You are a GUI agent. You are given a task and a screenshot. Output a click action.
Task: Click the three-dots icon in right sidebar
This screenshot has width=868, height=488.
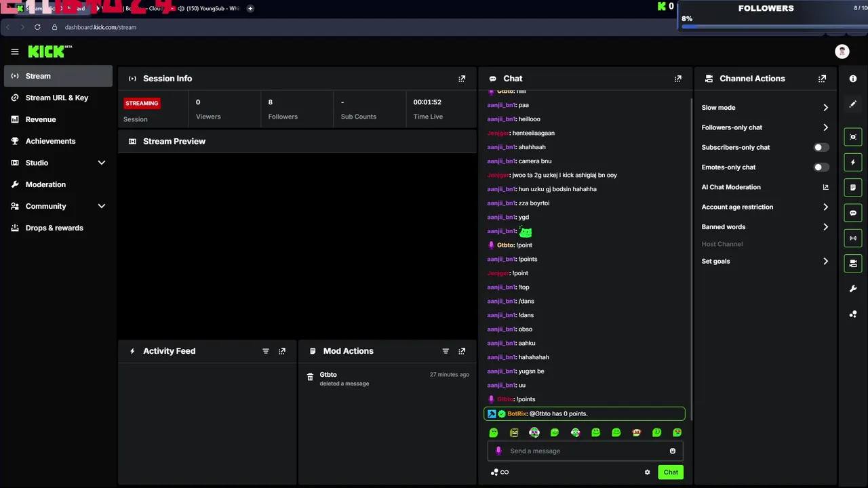[x=853, y=314]
